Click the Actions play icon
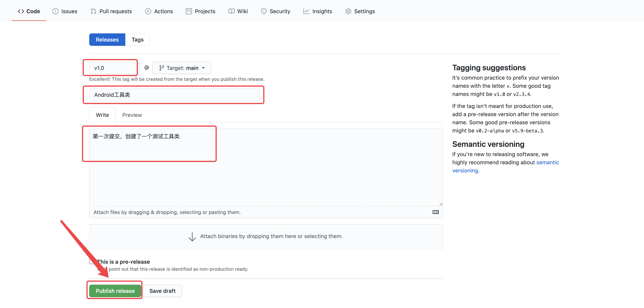The height and width of the screenshot is (308, 644). tap(148, 11)
